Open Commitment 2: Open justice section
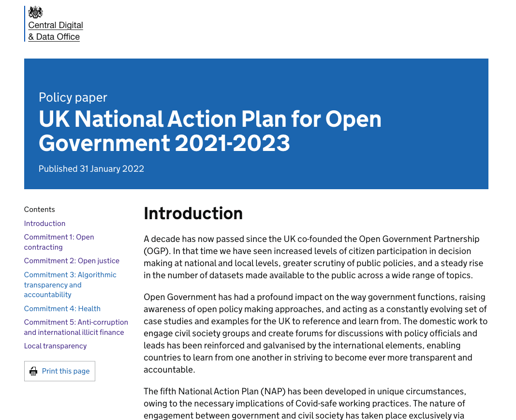Viewport: 516px width, 420px height. (x=72, y=261)
